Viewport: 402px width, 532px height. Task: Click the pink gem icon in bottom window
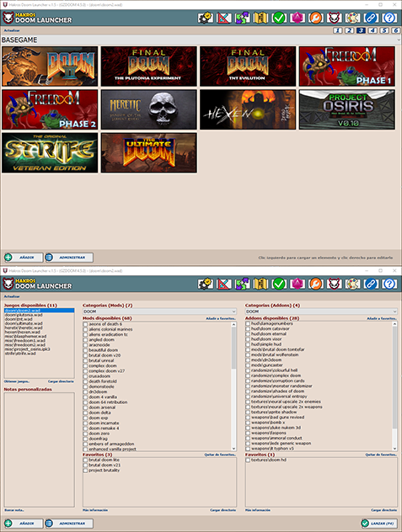pyautogui.click(x=297, y=284)
